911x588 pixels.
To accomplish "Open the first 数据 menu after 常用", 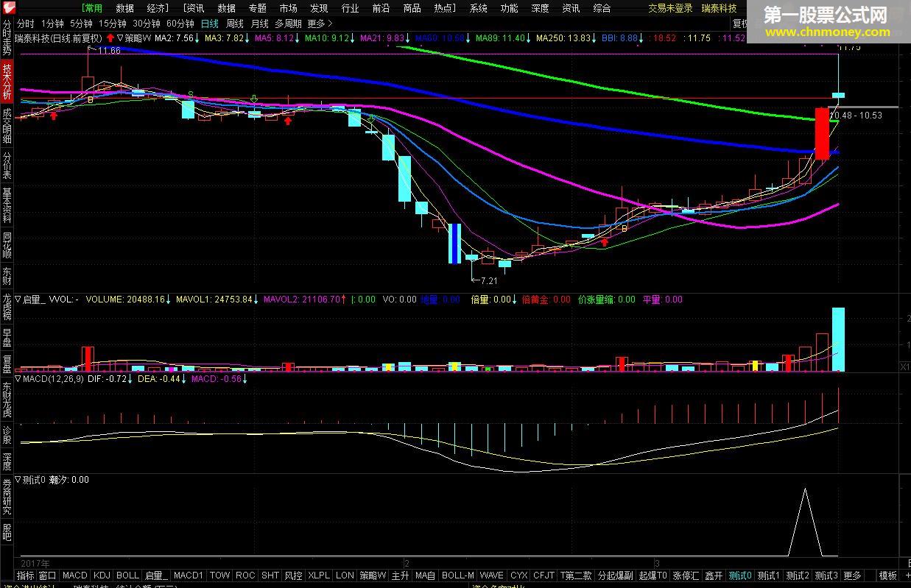I will tap(124, 8).
